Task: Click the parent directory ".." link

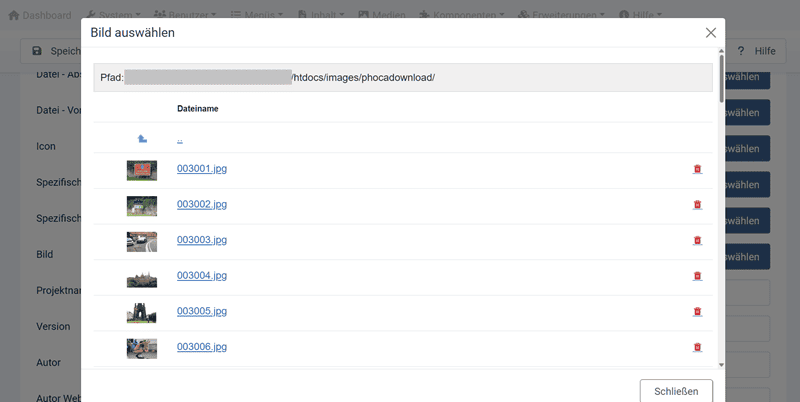Action: point(179,139)
